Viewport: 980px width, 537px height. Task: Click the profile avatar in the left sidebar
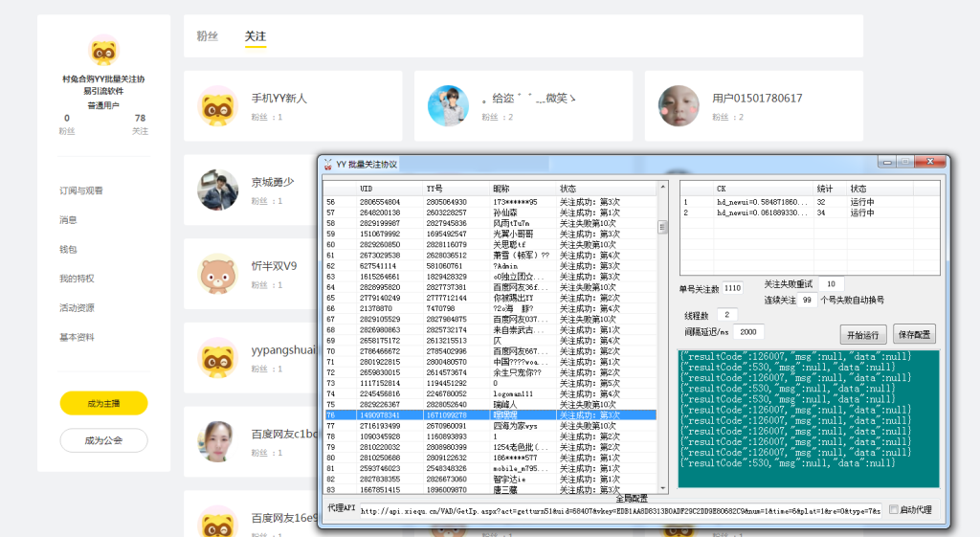[103, 52]
